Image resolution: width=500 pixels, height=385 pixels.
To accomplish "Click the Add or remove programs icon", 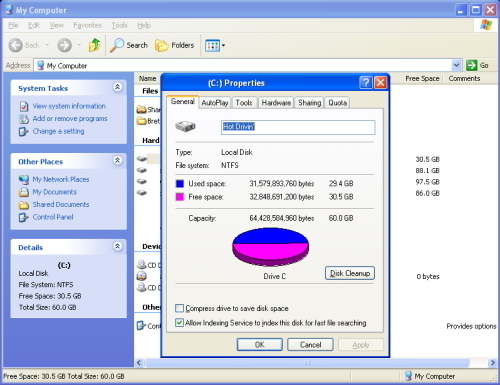I will tap(24, 119).
